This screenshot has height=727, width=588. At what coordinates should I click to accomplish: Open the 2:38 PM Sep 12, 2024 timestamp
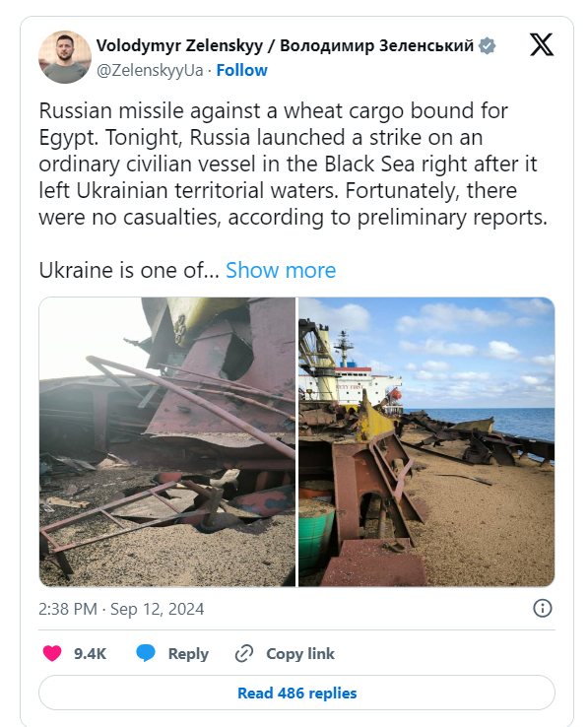(x=121, y=609)
